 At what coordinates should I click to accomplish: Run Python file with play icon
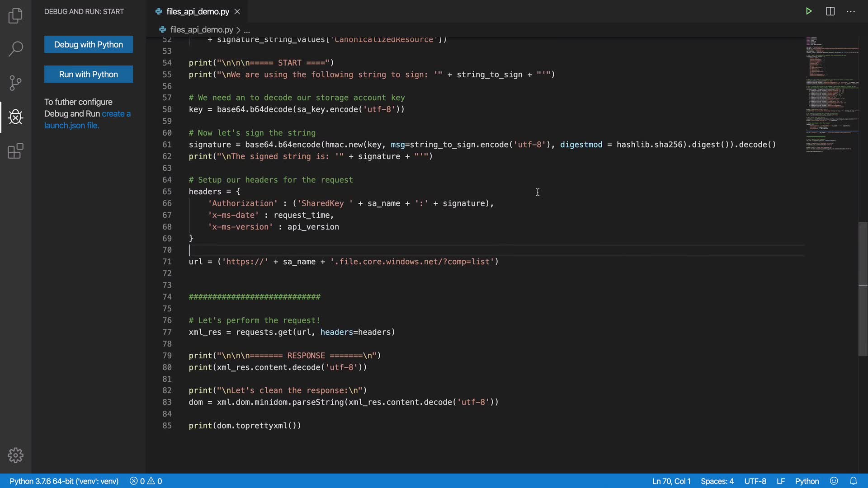[x=809, y=11]
